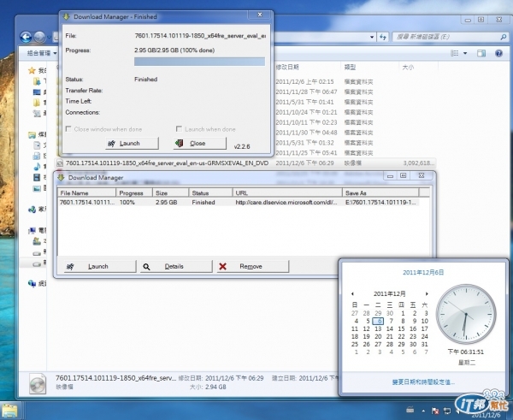The height and width of the screenshot is (420, 513).
Task: Remove the selected download with red X button
Action: pyautogui.click(x=252, y=267)
